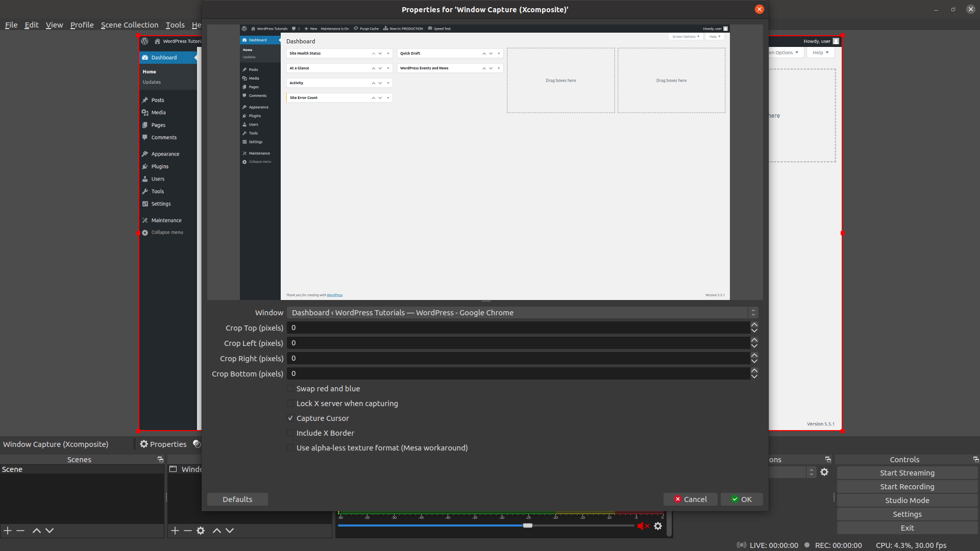The width and height of the screenshot is (980, 551).
Task: Click the OBS Start Recording icon
Action: click(x=908, y=486)
